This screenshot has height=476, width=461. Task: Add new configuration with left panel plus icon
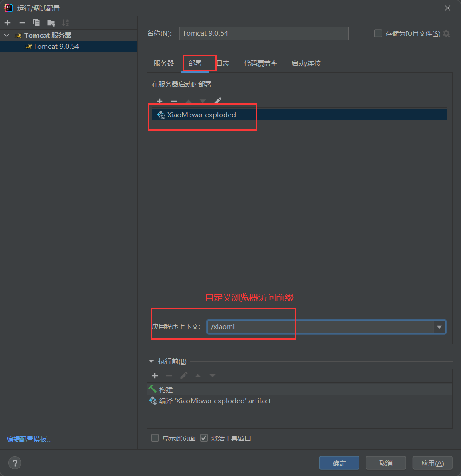8,23
